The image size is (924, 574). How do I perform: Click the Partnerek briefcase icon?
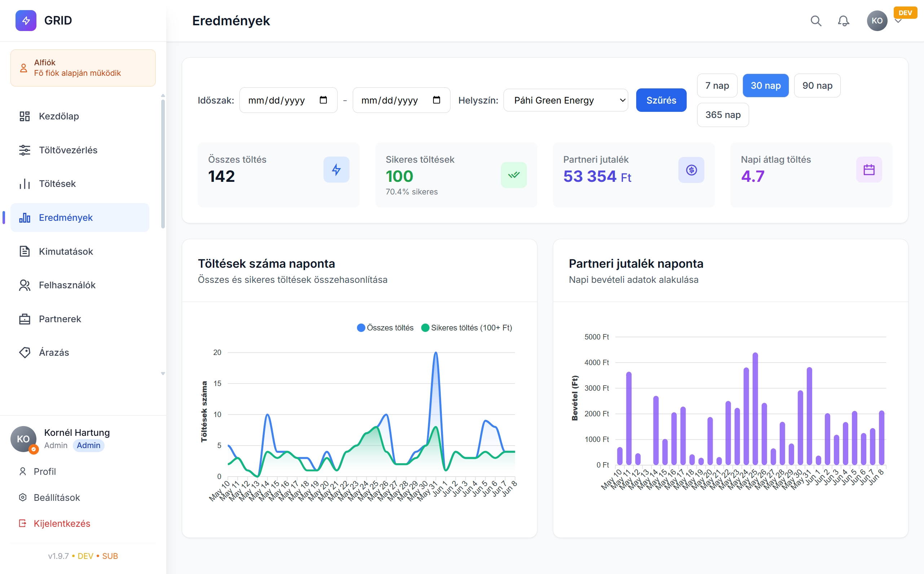pyautogui.click(x=25, y=319)
